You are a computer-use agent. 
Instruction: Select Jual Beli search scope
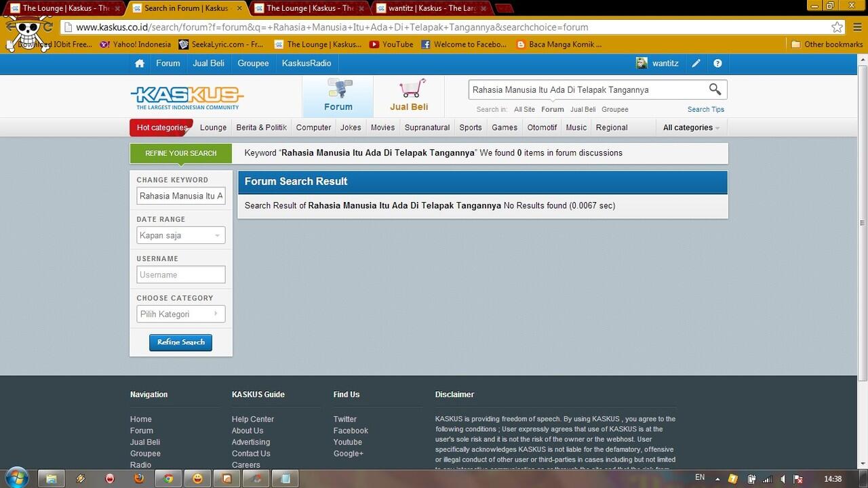click(583, 109)
